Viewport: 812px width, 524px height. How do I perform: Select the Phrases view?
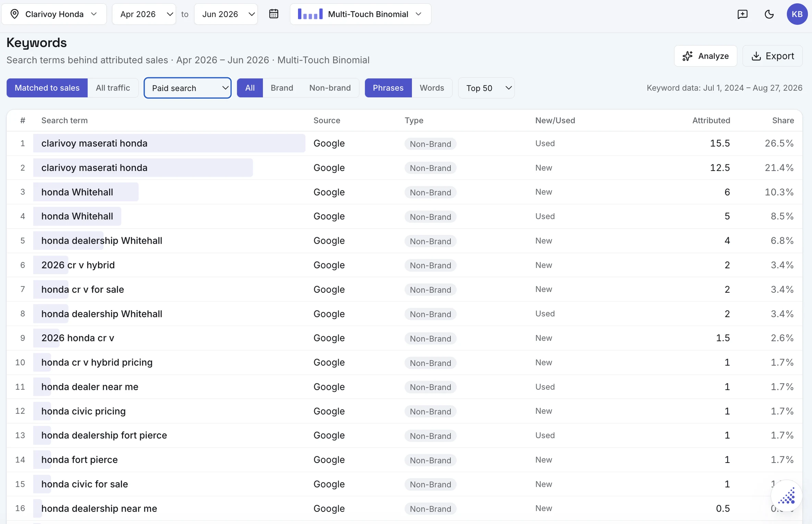coord(388,88)
